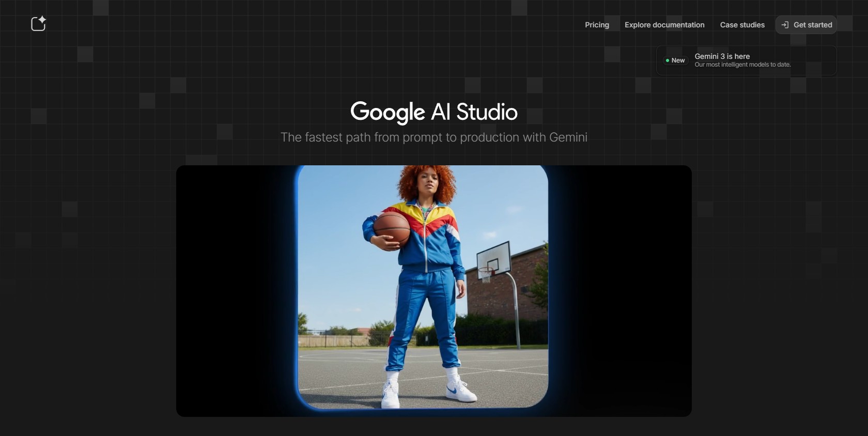Viewport: 868px width, 436px height.
Task: Click the New badge in the announcement card
Action: pos(675,60)
